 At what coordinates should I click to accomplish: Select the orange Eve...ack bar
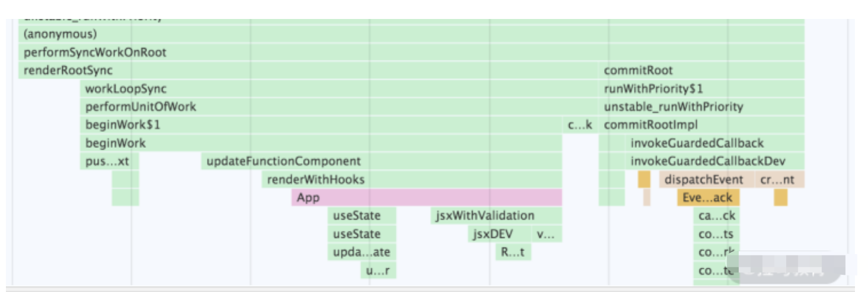click(x=707, y=198)
